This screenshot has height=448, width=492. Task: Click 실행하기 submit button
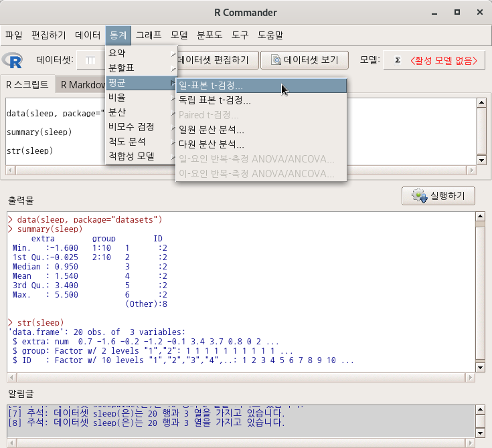pyautogui.click(x=438, y=196)
